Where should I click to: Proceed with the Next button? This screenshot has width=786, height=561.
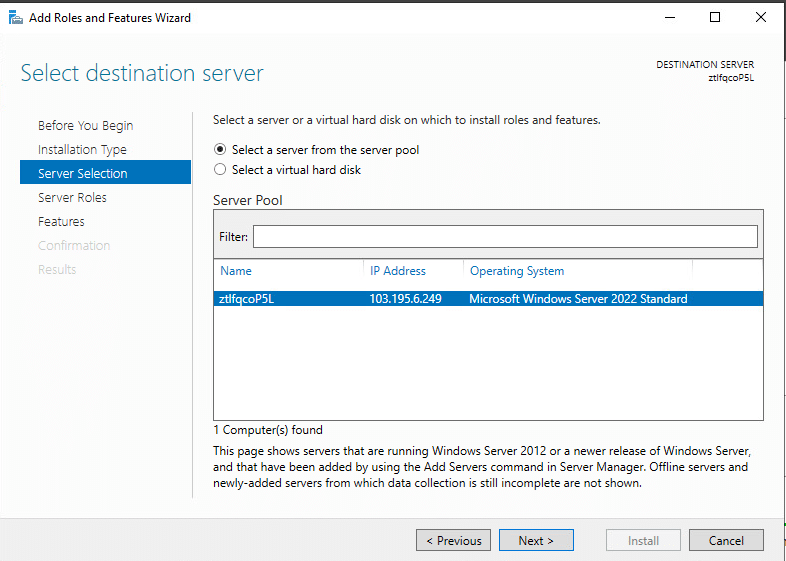(536, 541)
